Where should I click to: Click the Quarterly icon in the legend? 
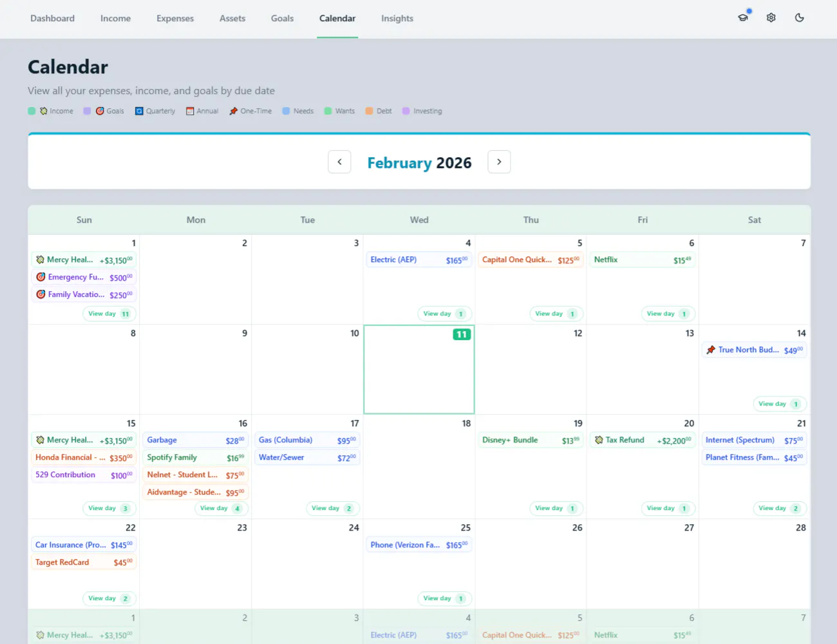(139, 111)
